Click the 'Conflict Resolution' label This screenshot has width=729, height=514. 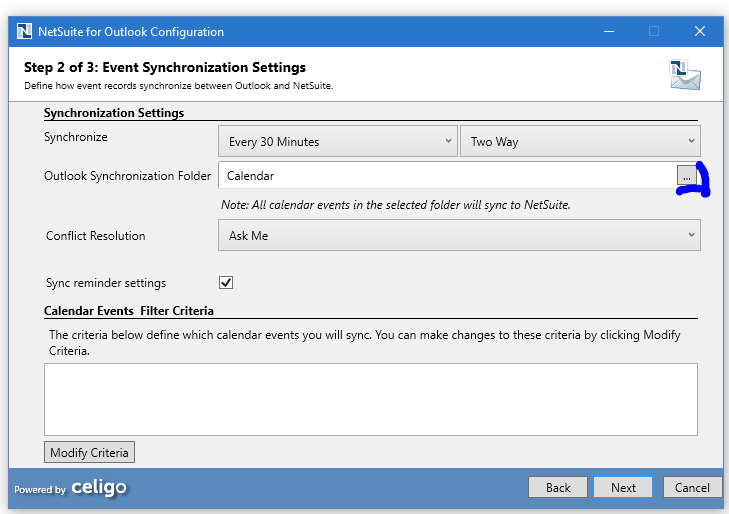click(96, 236)
